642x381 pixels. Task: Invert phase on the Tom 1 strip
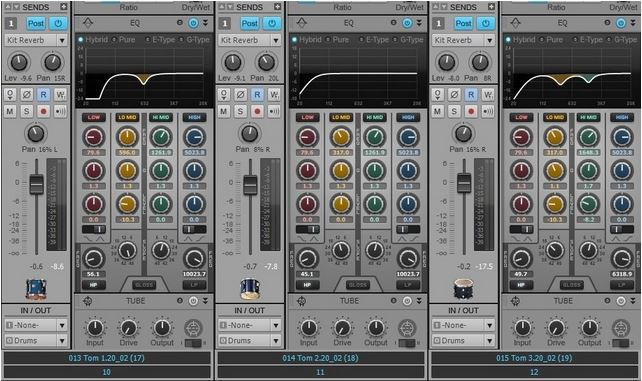tap(27, 95)
